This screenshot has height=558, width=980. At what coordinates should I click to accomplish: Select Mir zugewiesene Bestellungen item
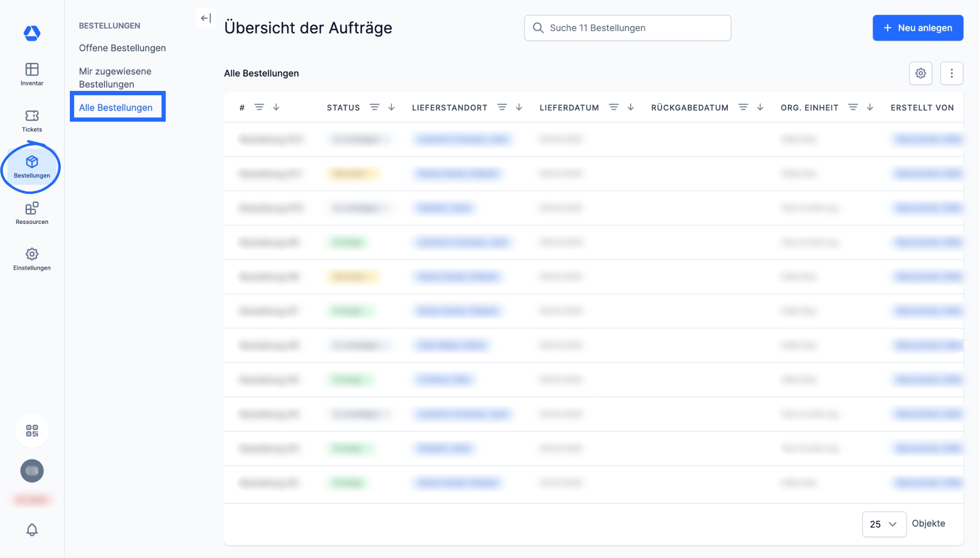pos(115,78)
